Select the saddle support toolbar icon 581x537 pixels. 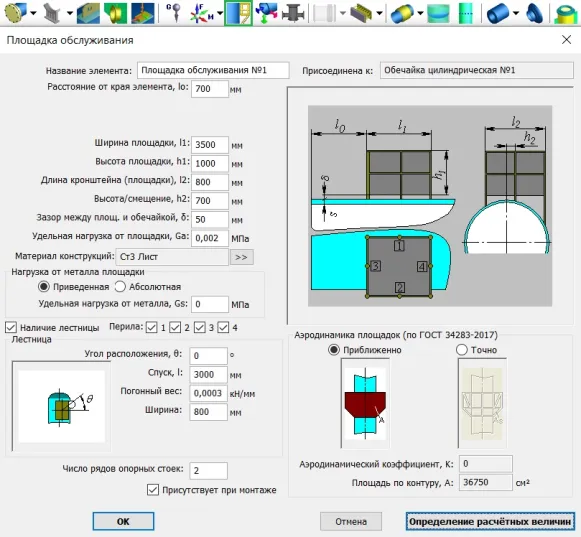point(52,13)
